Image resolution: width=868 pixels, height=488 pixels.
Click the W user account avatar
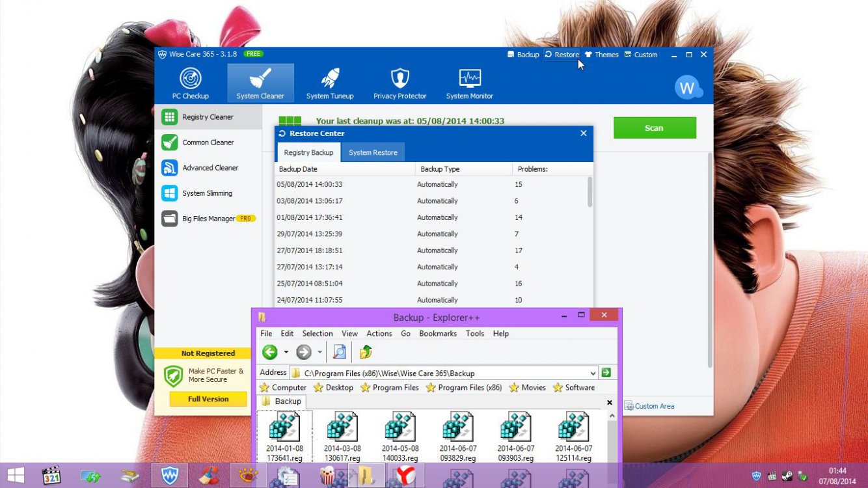(687, 87)
